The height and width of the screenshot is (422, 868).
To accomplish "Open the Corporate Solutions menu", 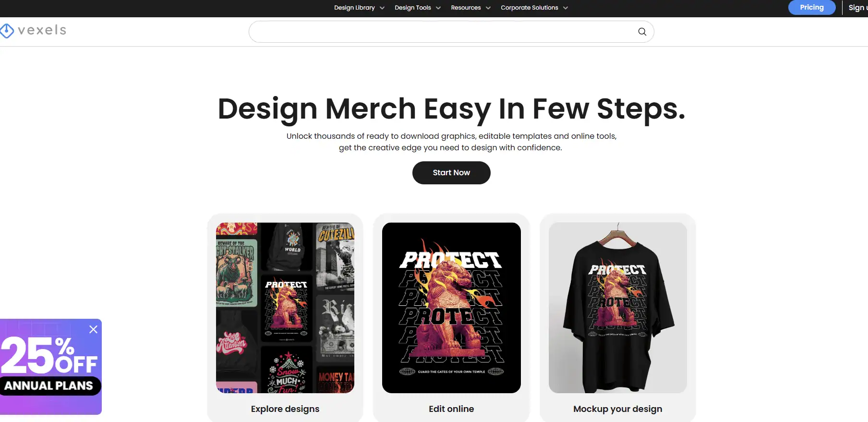I will (529, 8).
